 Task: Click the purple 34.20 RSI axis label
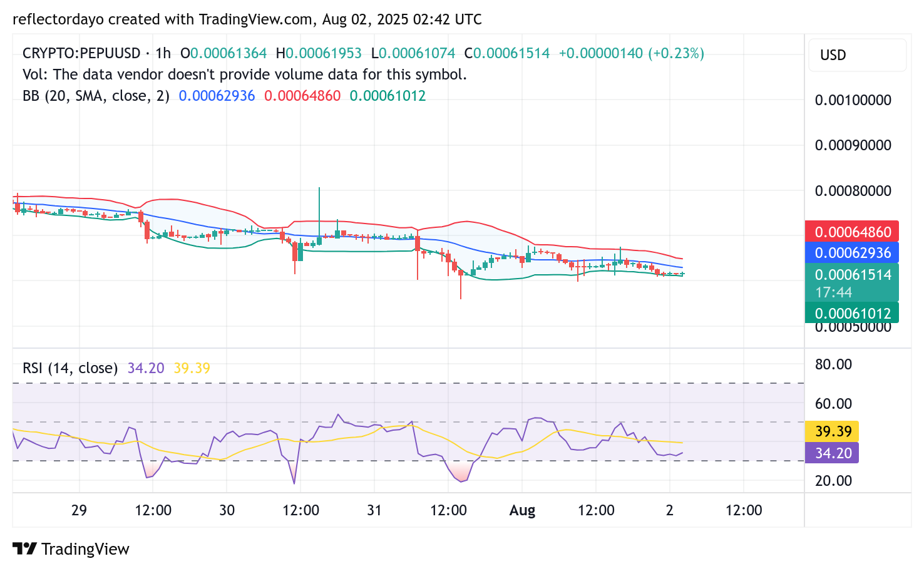coord(832,453)
